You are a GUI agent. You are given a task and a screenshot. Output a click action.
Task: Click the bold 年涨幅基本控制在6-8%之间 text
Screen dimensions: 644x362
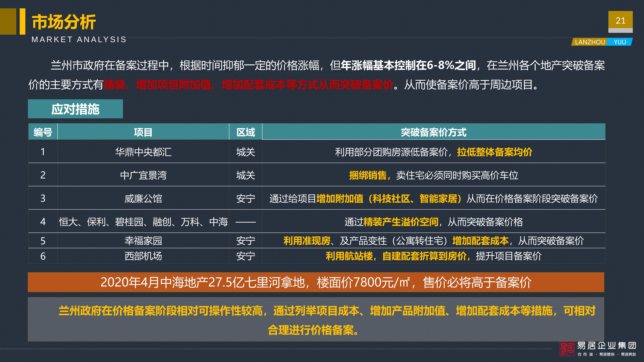click(408, 65)
